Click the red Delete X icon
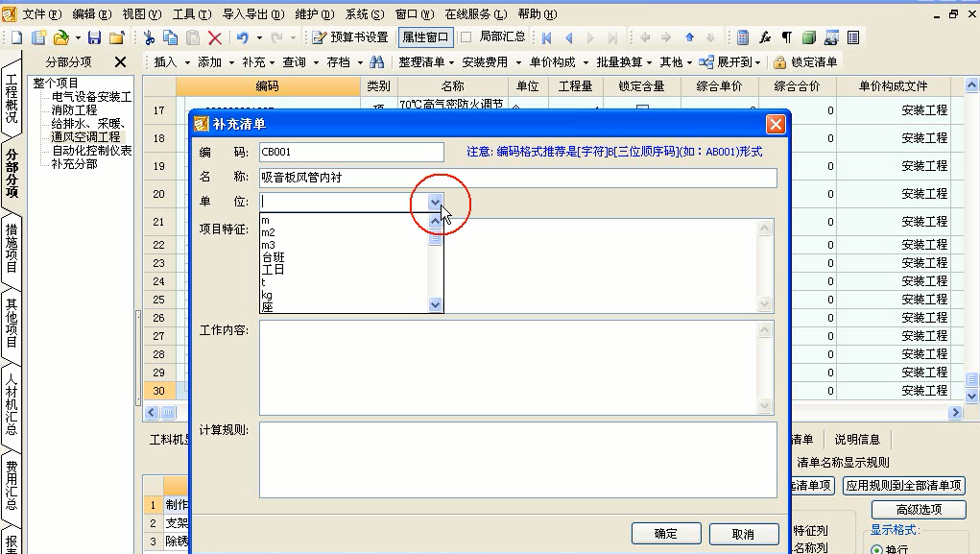The image size is (980, 554). click(x=215, y=37)
